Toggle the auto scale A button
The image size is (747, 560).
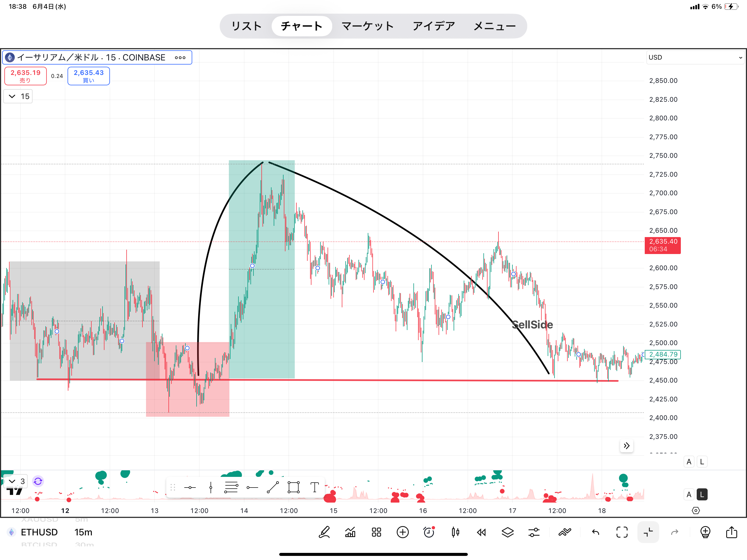[x=689, y=462]
